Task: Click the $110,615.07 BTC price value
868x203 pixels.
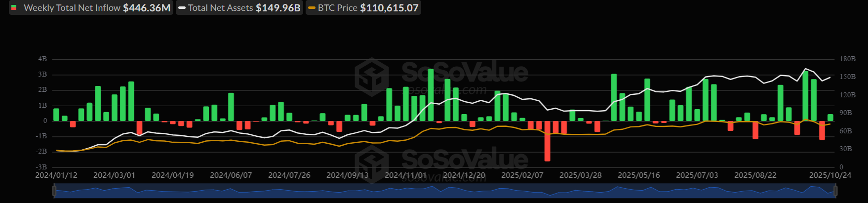Action: coord(389,8)
